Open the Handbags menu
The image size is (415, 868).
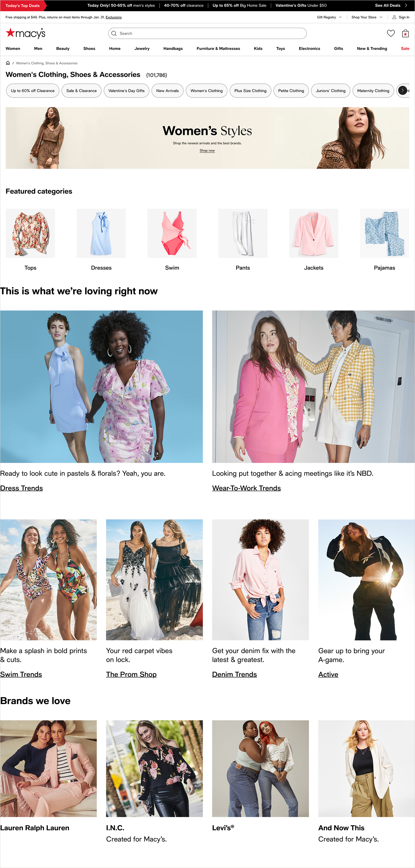click(173, 48)
